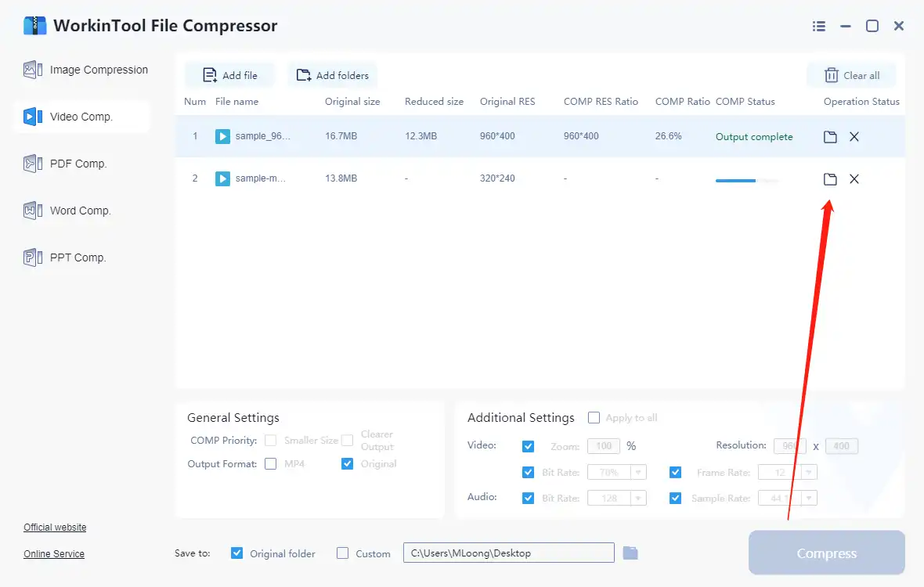Expand the audio Bit Rate dropdown
The image size is (924, 587).
click(x=638, y=498)
